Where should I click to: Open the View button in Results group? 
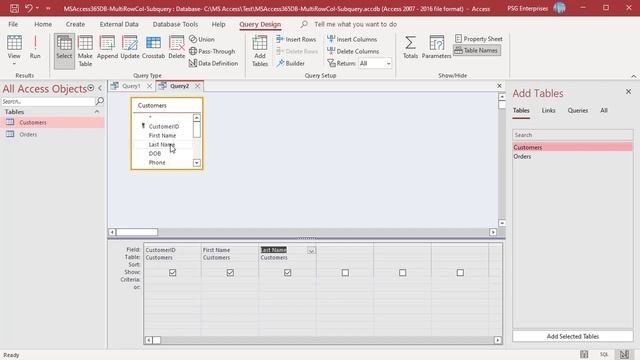click(14, 51)
